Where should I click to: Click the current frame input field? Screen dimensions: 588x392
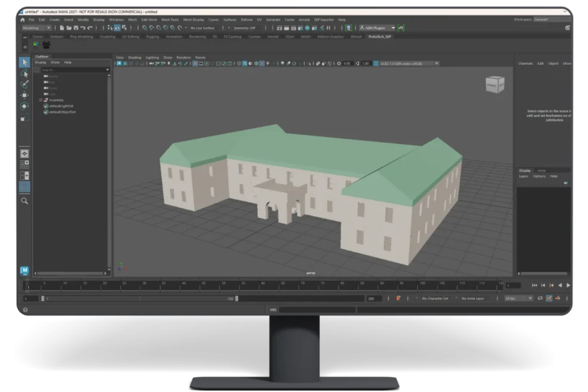tap(513, 286)
